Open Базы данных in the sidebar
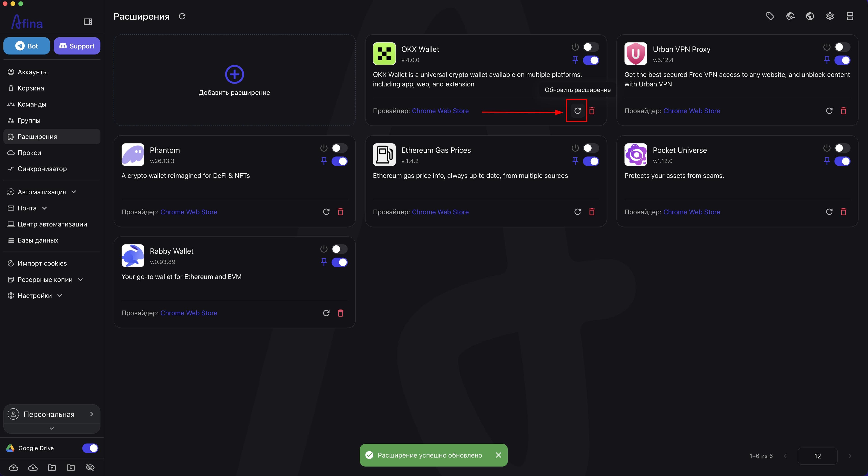This screenshot has width=868, height=476. pyautogui.click(x=52, y=240)
